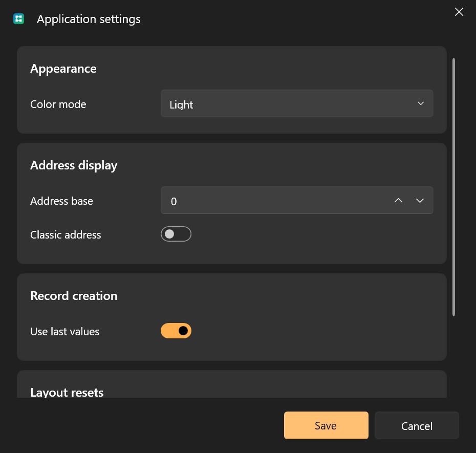The image size is (476, 453).
Task: Enable the Classic address toggle
Action: (176, 234)
